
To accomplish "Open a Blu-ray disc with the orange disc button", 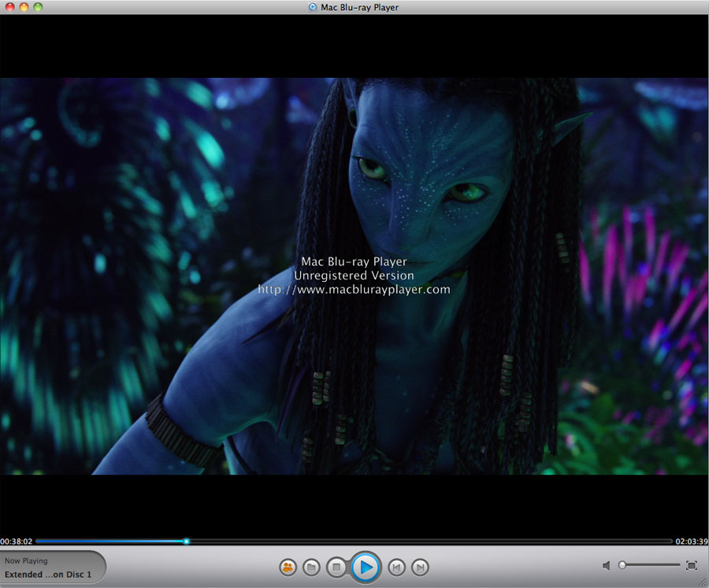I will pyautogui.click(x=288, y=567).
